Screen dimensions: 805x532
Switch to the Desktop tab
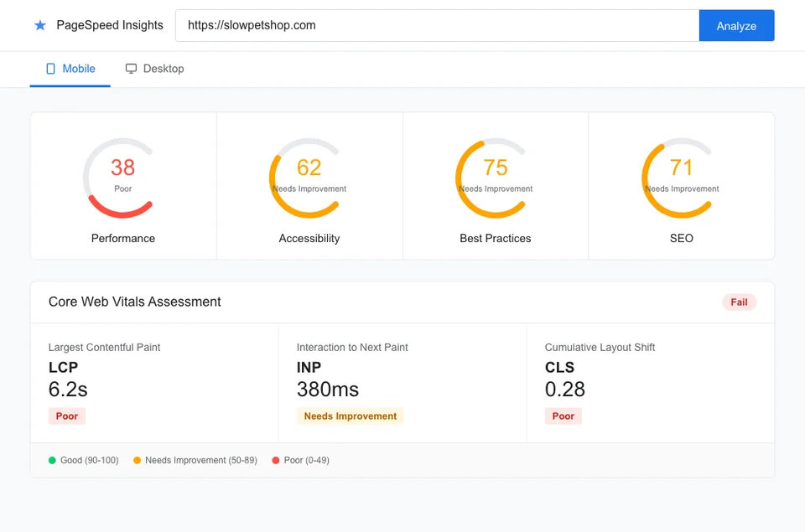154,69
